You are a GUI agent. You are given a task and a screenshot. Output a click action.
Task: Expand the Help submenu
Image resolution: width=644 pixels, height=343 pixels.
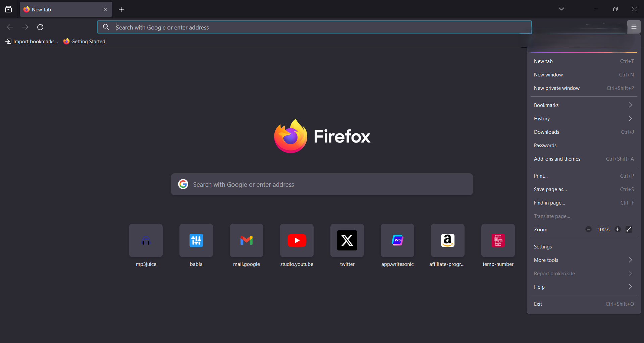click(584, 287)
